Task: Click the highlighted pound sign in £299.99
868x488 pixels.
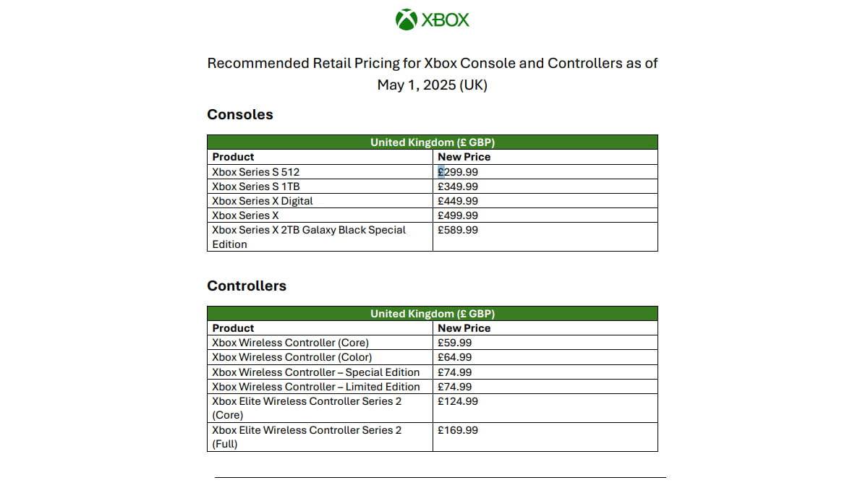Action: pos(441,172)
